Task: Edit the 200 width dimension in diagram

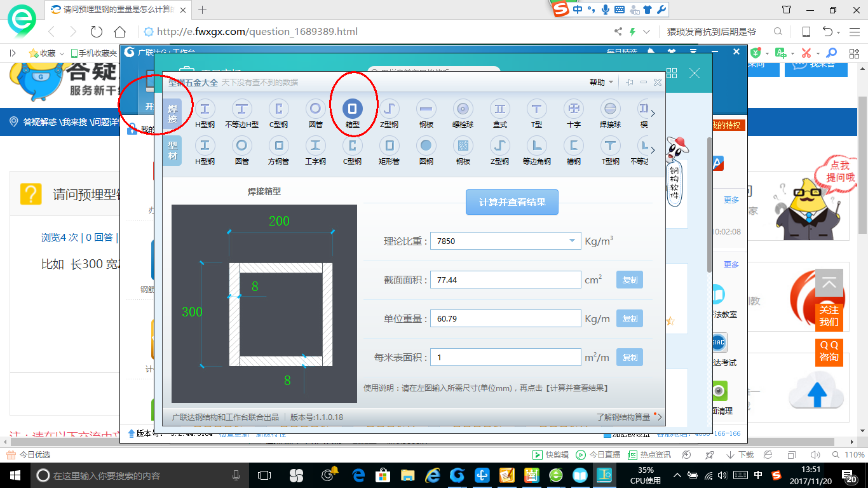Action: point(279,221)
